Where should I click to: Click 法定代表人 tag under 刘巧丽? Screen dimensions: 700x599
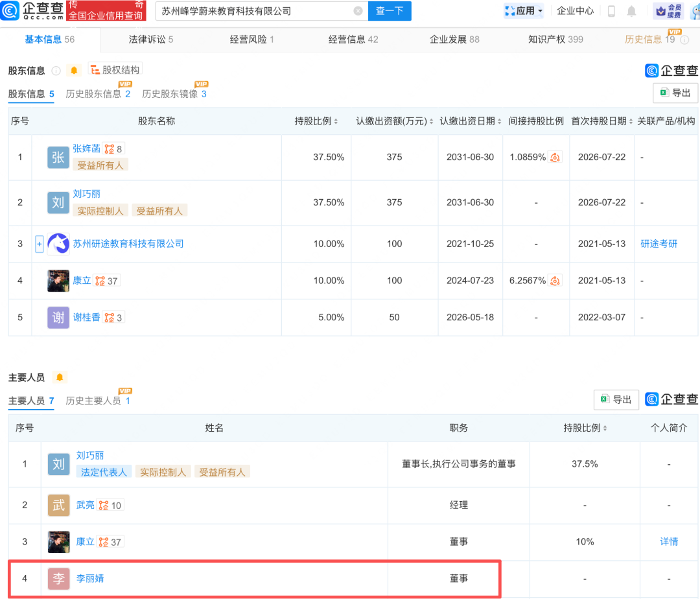point(104,473)
